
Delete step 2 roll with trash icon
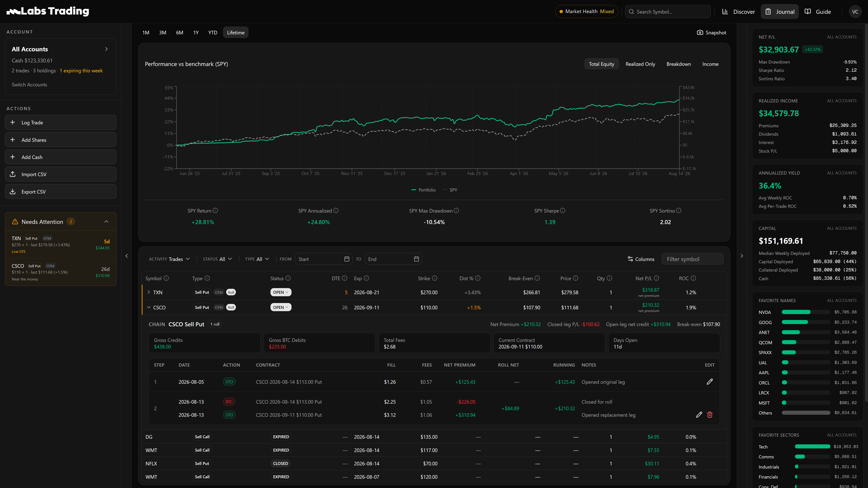[x=710, y=415]
